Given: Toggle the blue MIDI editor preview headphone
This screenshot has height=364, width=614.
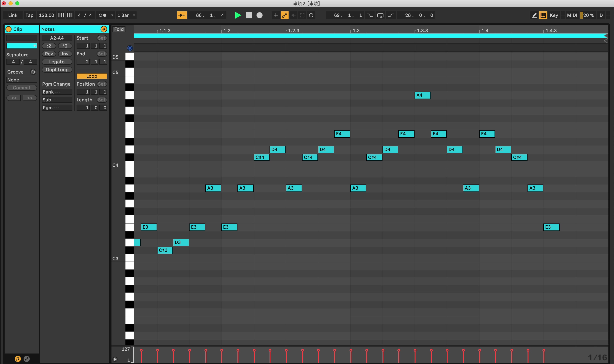Looking at the screenshot, I should [130, 48].
